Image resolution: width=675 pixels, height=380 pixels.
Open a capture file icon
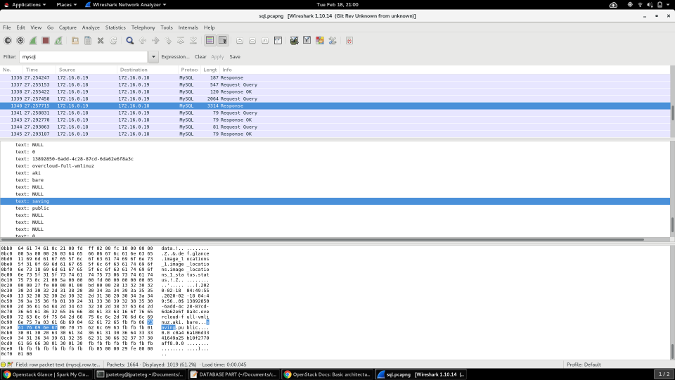click(75, 40)
